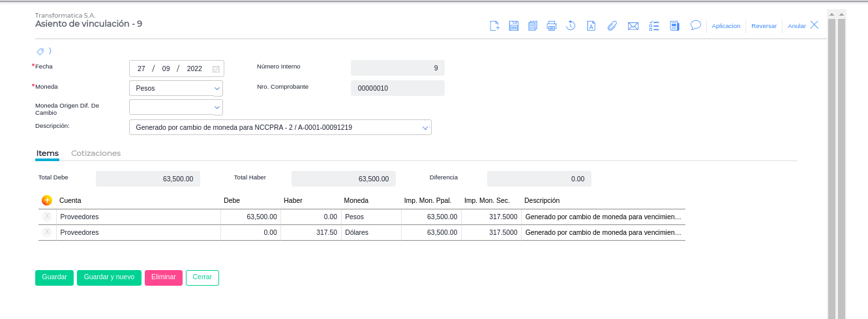
Task: Open Moneda Origen Dif. De Cambio dropdown
Action: (x=217, y=107)
